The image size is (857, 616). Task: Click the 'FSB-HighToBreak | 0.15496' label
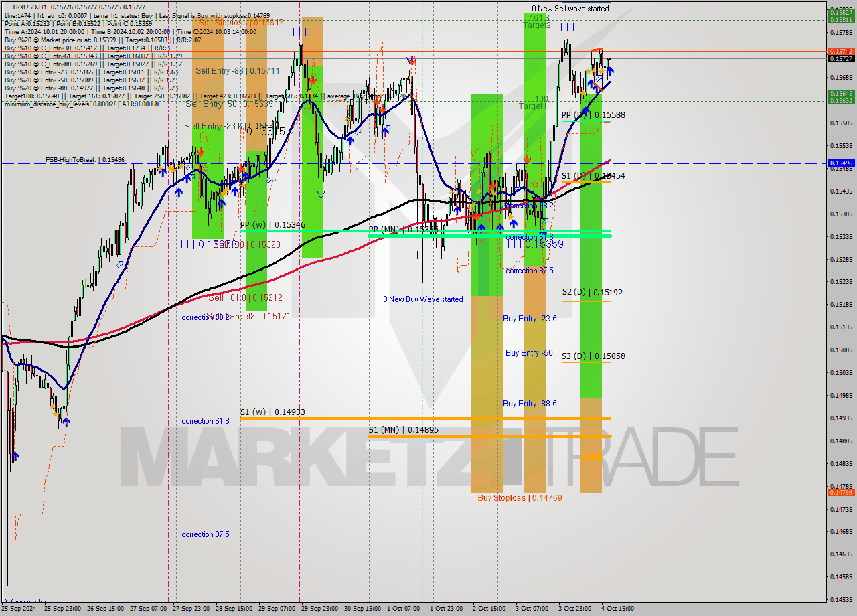coord(85,160)
